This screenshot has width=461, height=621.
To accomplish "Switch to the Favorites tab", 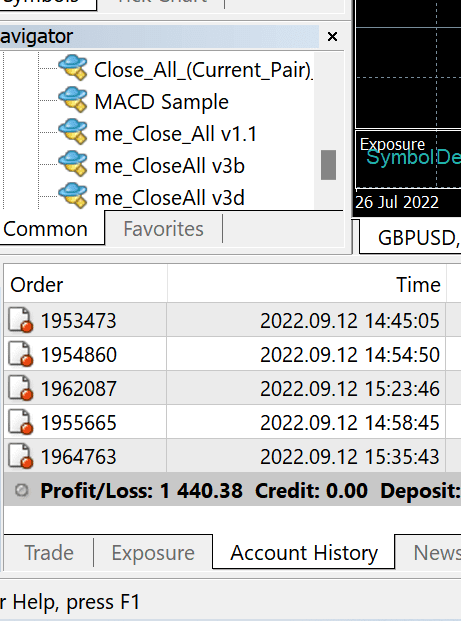I will click(163, 229).
